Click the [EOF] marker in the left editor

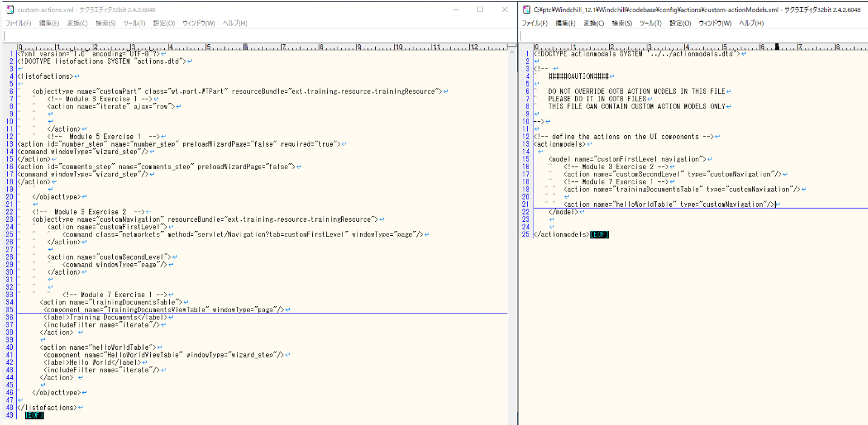click(34, 415)
